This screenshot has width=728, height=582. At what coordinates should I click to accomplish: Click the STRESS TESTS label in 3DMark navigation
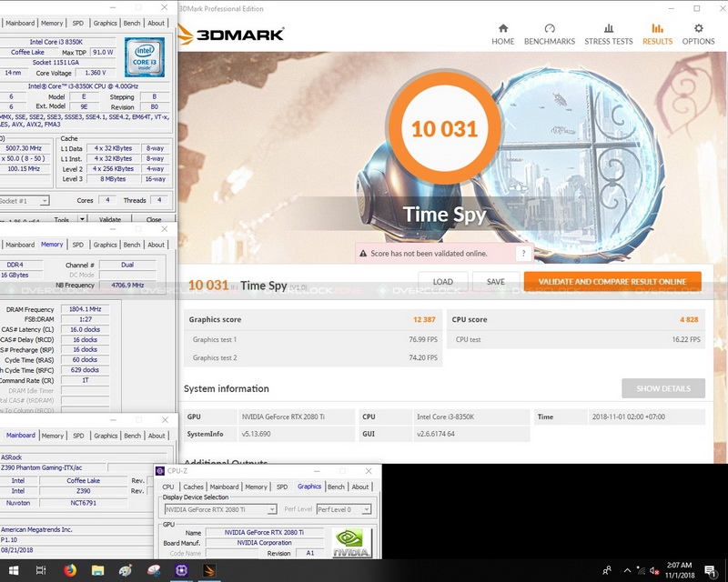[x=608, y=41]
